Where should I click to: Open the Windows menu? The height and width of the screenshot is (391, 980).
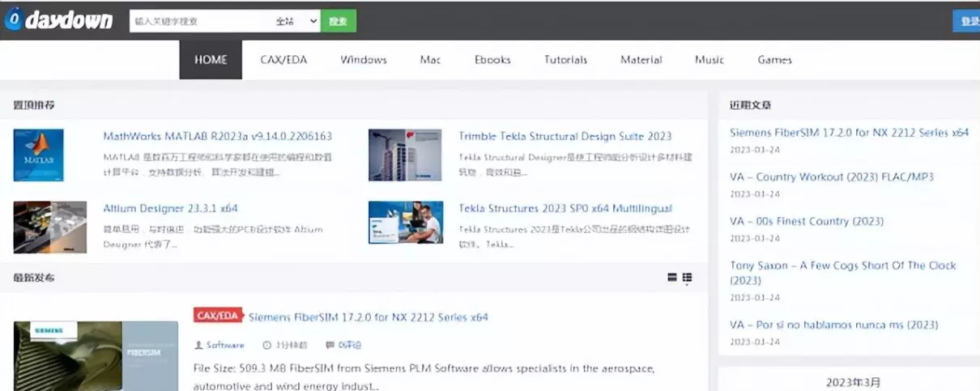364,60
